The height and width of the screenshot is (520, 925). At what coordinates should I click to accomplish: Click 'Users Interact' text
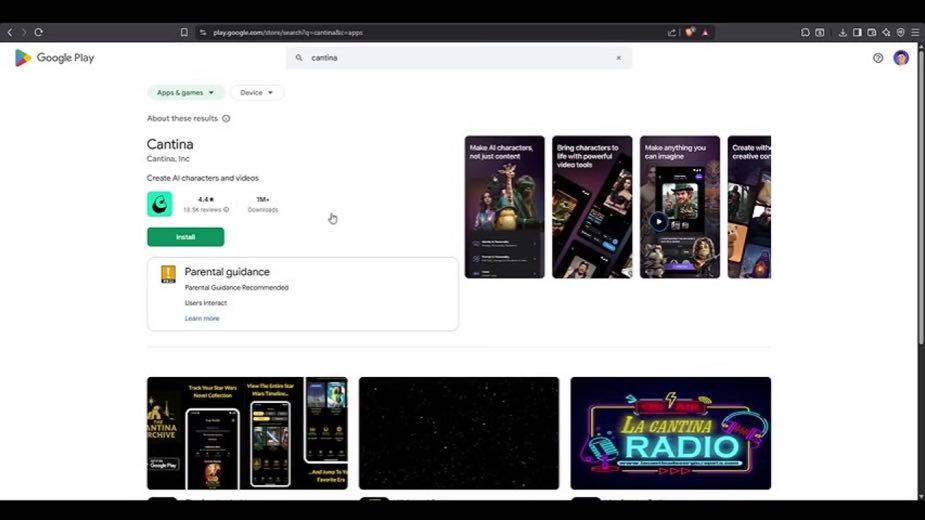(x=205, y=303)
